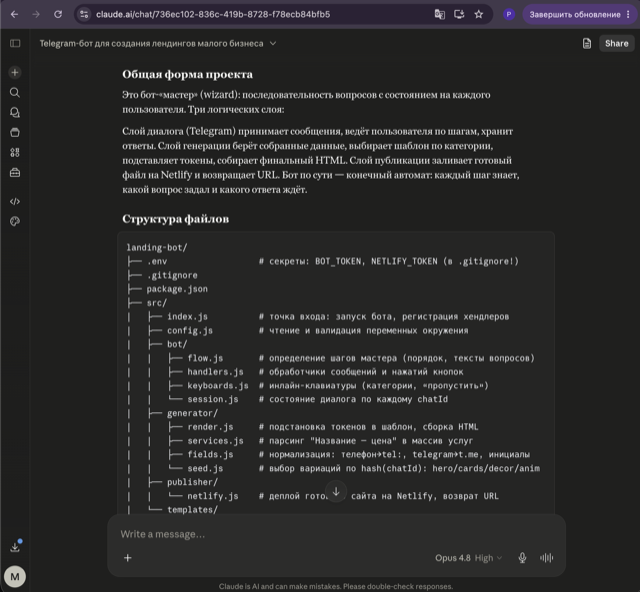The width and height of the screenshot is (640, 592).
Task: Click publisher/ folder line
Action: pyautogui.click(x=192, y=482)
